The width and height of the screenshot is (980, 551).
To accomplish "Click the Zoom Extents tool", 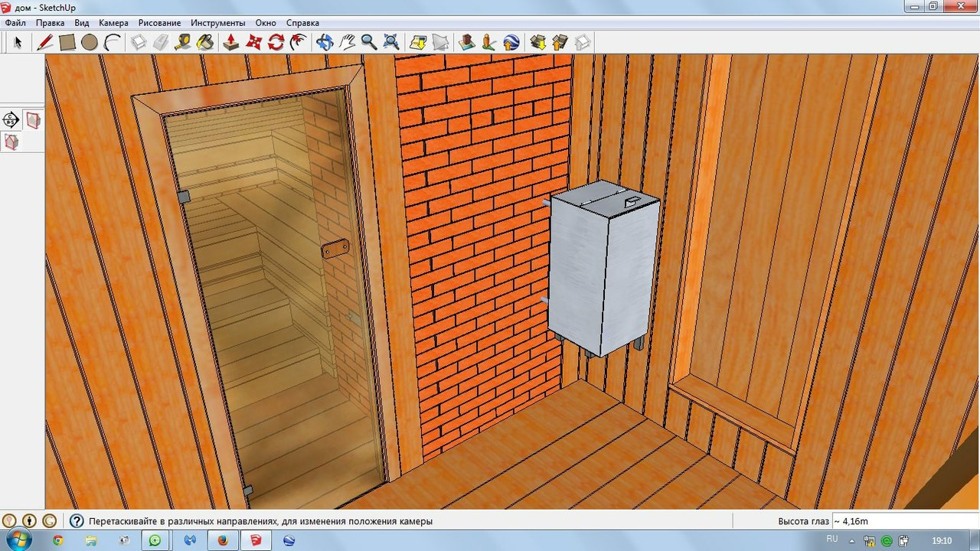I will click(391, 42).
